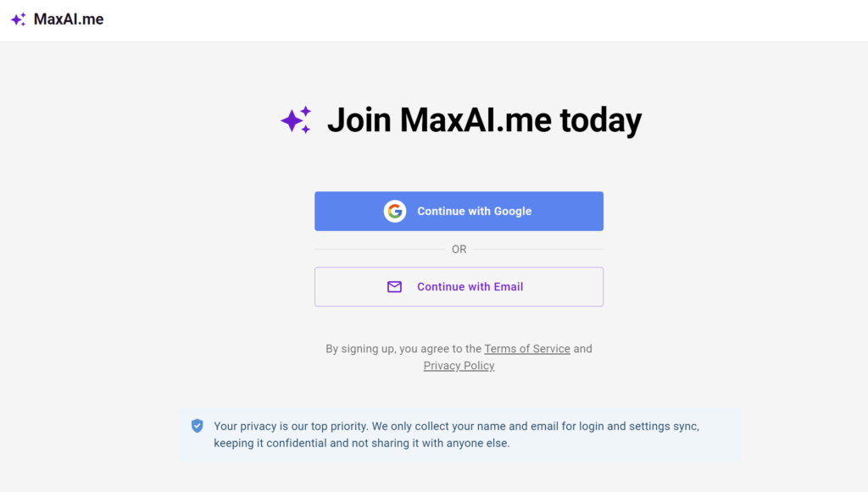
Task: Click the blue shield checkmark icon
Action: [x=198, y=426]
